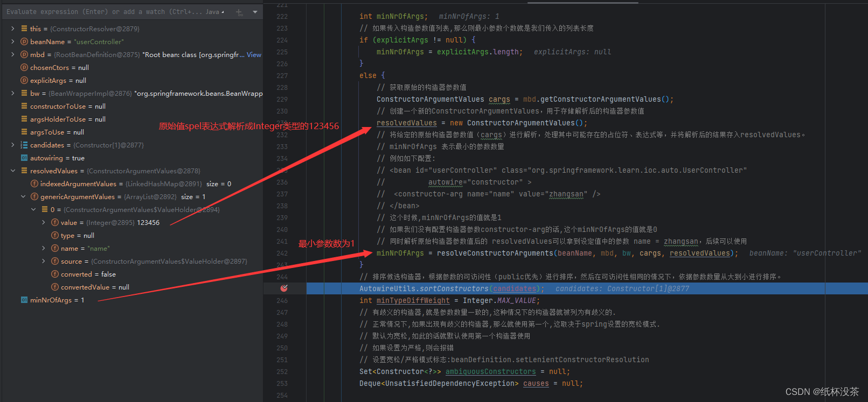Click the field icon next to type
868x402 pixels.
55,235
